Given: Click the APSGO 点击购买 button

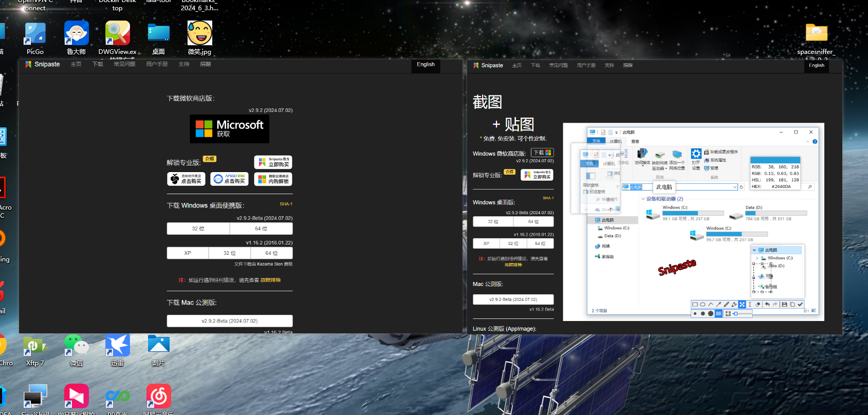Looking at the screenshot, I should [229, 179].
